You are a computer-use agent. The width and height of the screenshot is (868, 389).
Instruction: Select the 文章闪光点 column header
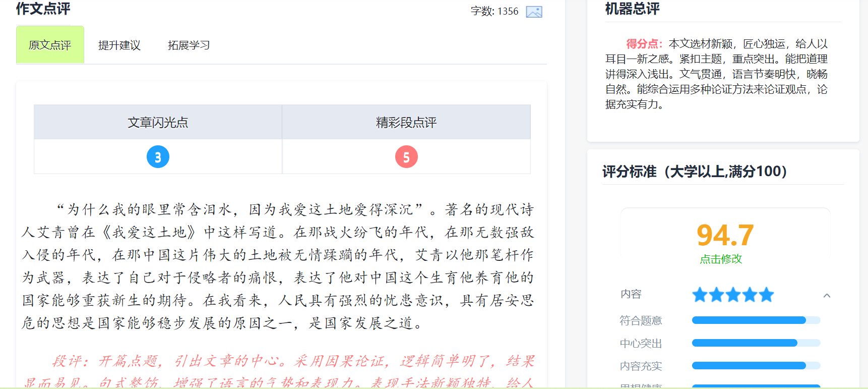(158, 123)
